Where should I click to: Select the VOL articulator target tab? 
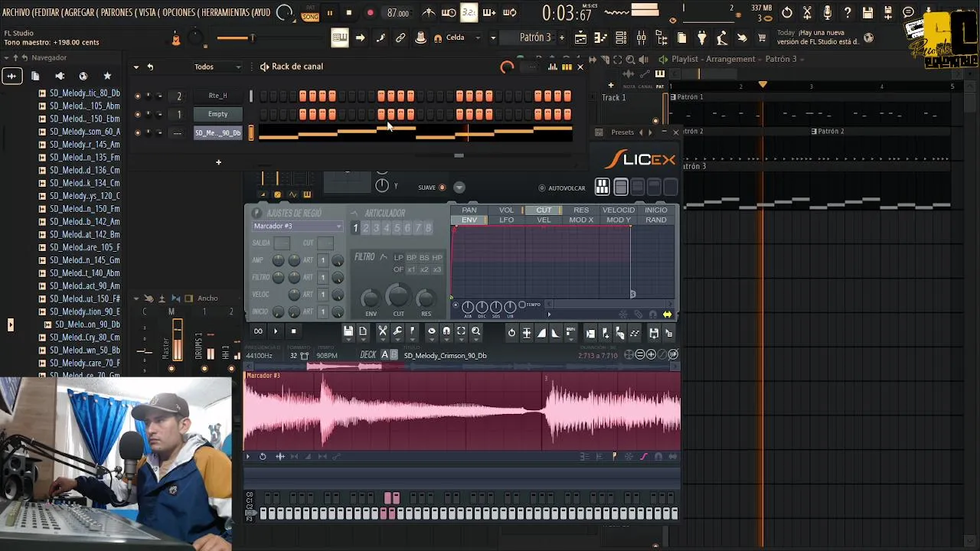[507, 210]
